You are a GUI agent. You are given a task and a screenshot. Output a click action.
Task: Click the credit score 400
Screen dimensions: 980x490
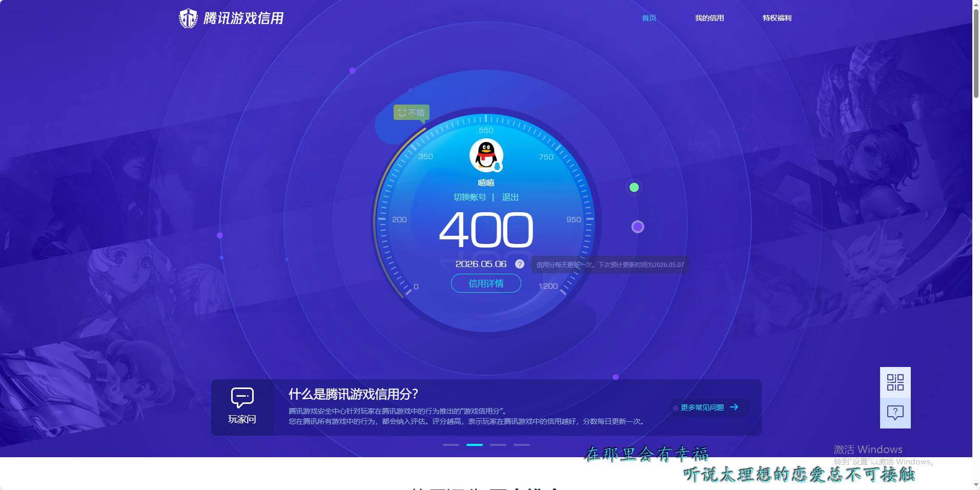tap(486, 230)
